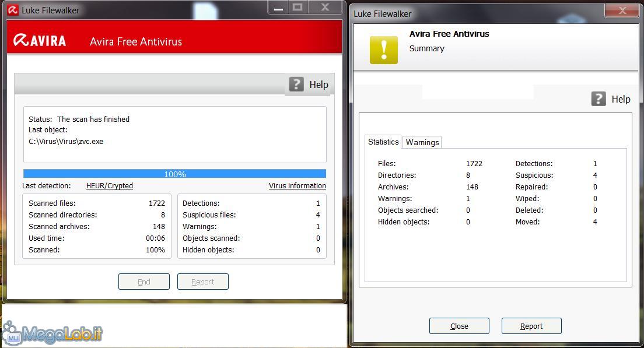Click the 'Scanned:' value 100%

(x=155, y=249)
